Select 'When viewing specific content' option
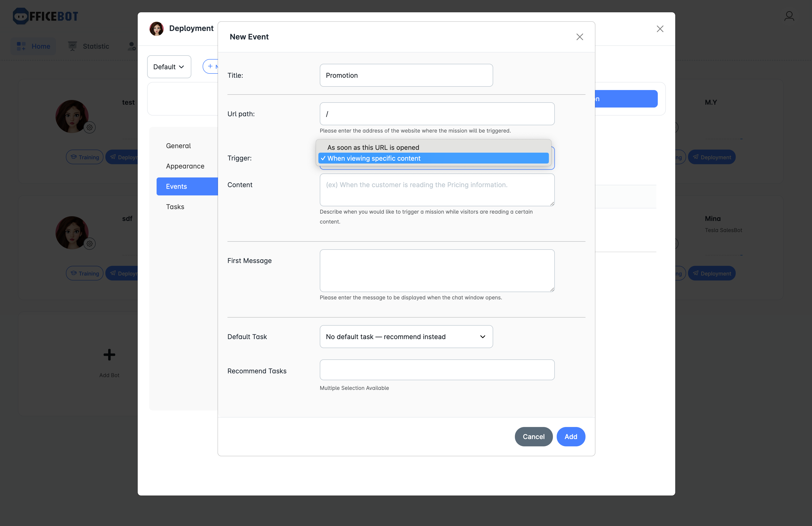The image size is (812, 526). coord(374,158)
